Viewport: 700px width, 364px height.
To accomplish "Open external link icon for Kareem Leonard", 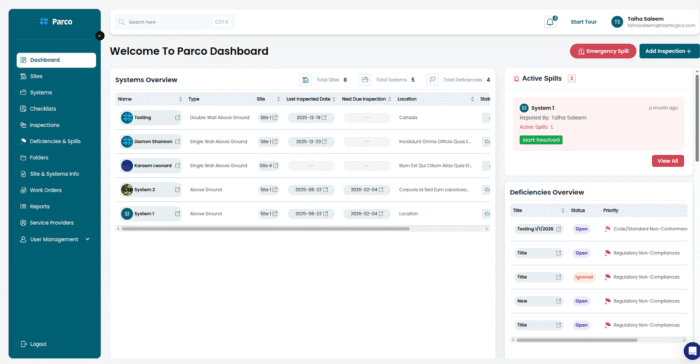I will tap(177, 166).
